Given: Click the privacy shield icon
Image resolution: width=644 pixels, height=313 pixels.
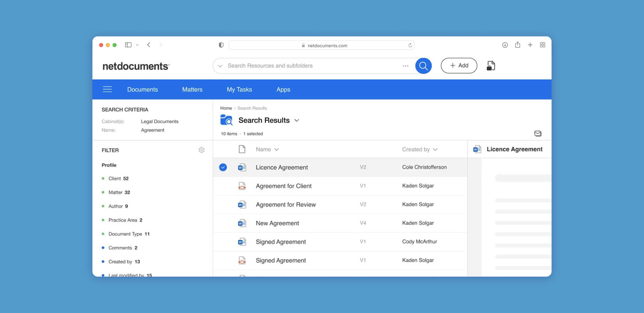Looking at the screenshot, I should click(x=221, y=45).
